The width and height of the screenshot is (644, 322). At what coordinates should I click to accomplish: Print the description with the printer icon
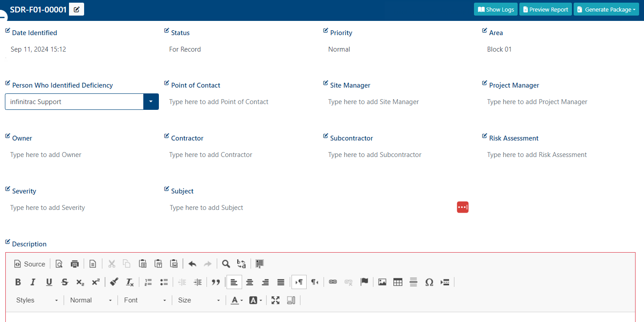click(75, 264)
